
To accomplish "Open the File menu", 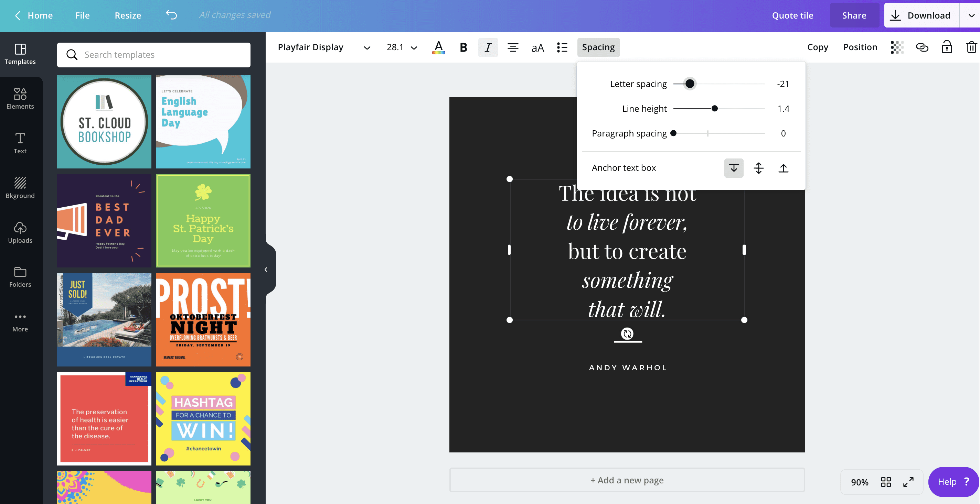I will click(x=82, y=15).
